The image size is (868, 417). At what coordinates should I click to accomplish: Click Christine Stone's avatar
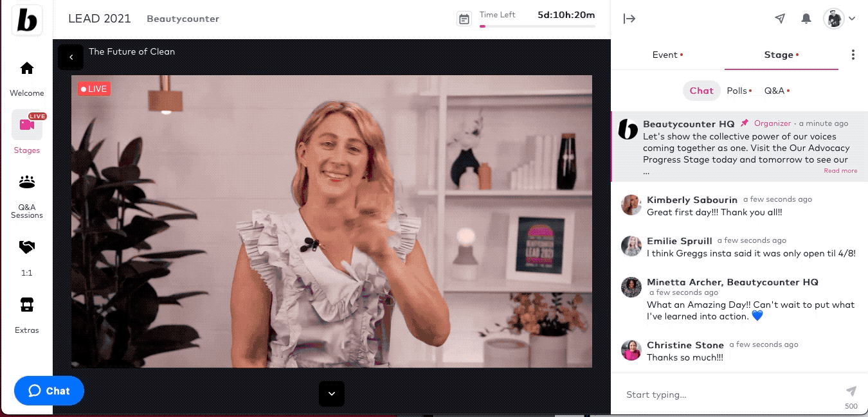click(x=631, y=350)
